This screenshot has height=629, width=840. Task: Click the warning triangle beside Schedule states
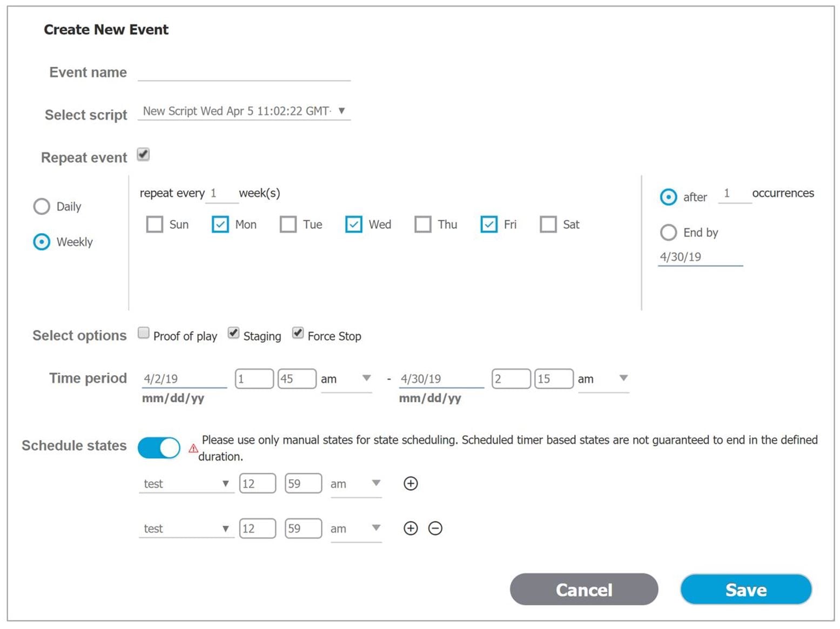tap(193, 448)
